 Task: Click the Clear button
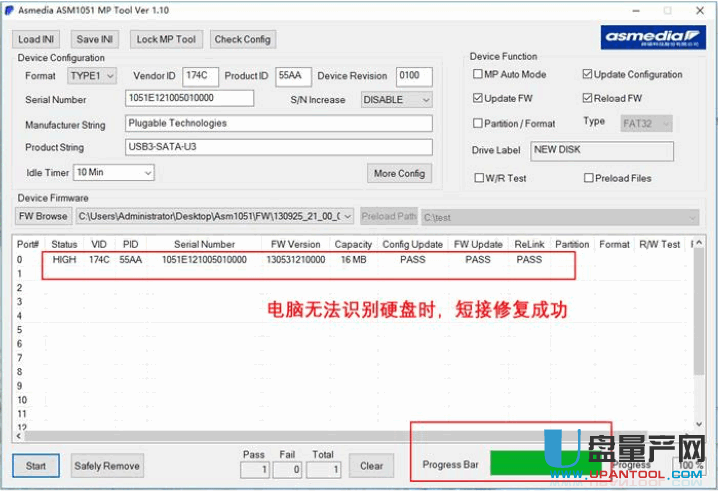(x=372, y=465)
